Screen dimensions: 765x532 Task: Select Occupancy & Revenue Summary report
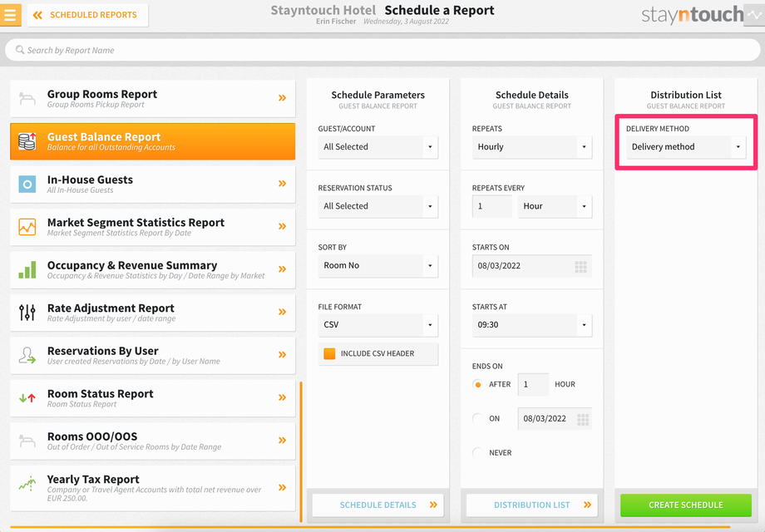(x=153, y=269)
